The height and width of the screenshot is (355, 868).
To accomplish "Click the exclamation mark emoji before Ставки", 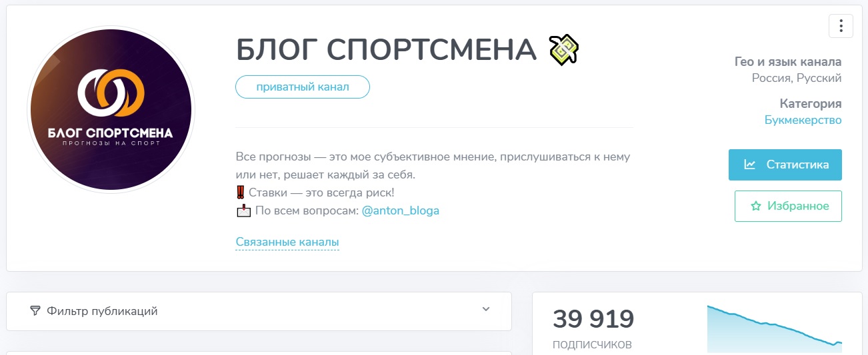I will coord(241,192).
